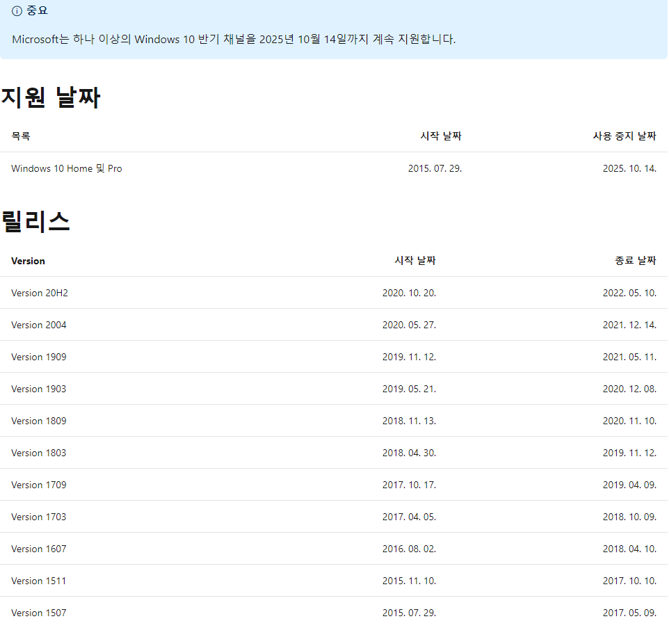Click start date 2015. 07. 29. for Windows 10 Home

click(x=435, y=168)
